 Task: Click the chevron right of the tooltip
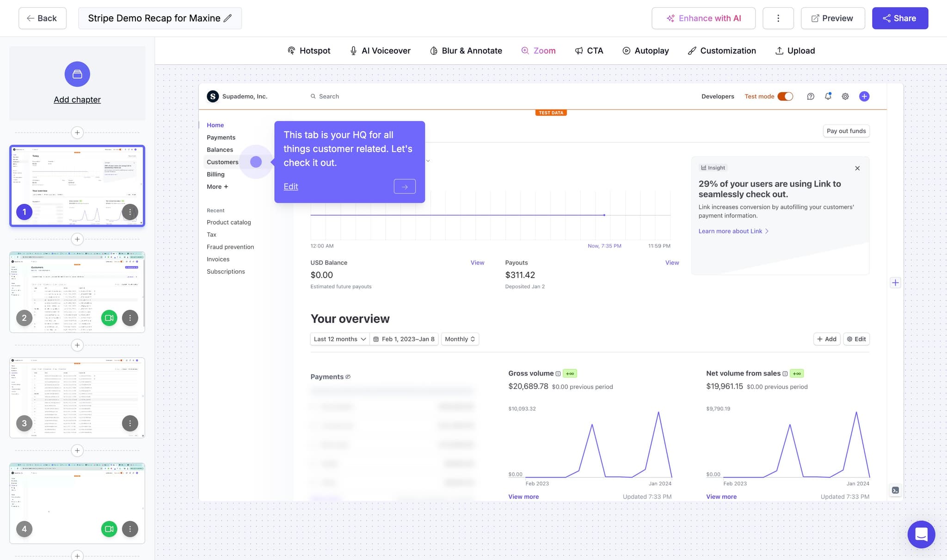click(428, 161)
